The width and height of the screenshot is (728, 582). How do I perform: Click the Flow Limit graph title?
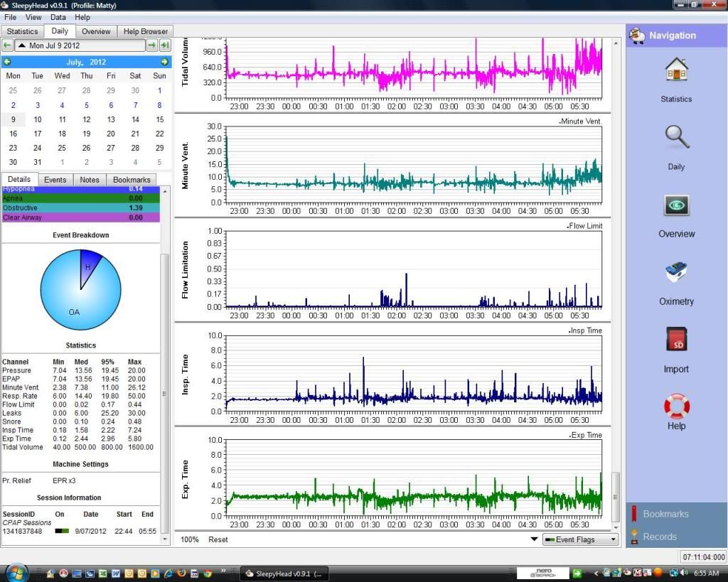584,226
